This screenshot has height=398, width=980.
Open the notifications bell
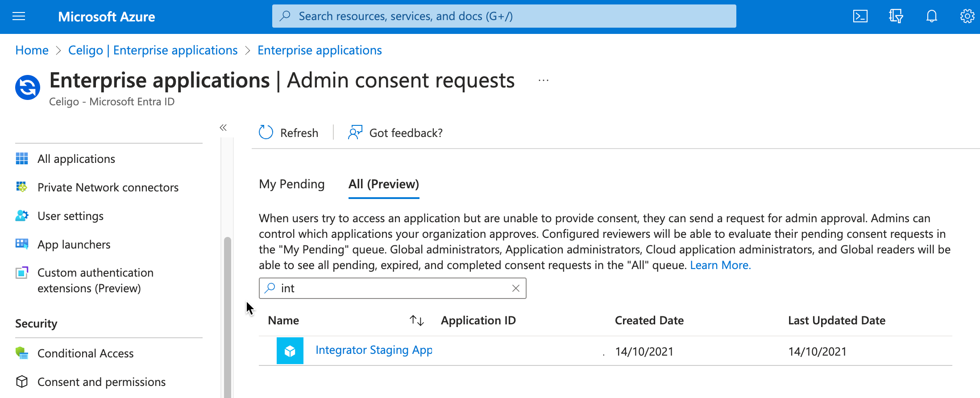click(x=931, y=17)
